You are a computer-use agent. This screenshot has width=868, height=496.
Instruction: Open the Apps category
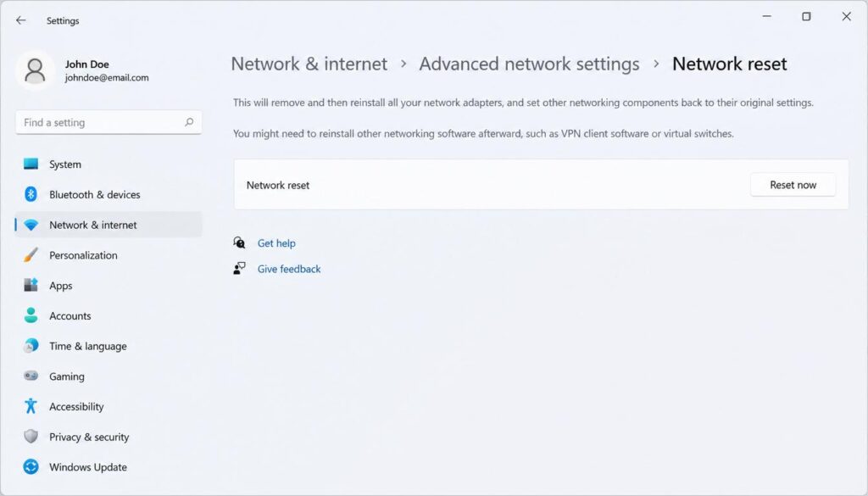pyautogui.click(x=108, y=286)
